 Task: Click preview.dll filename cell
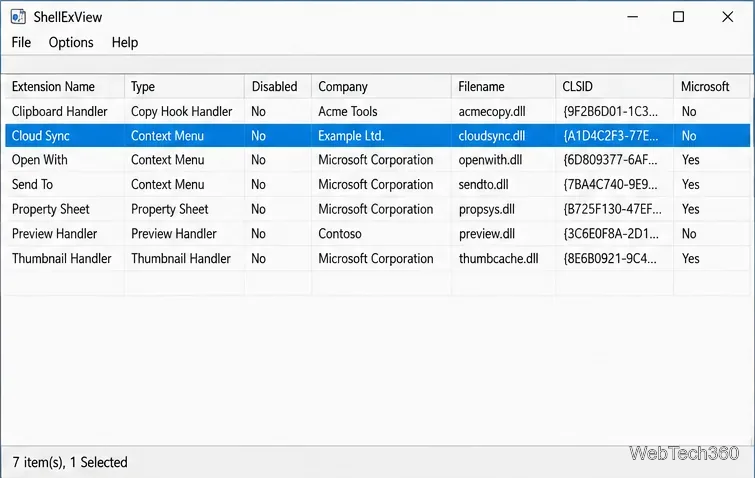487,234
